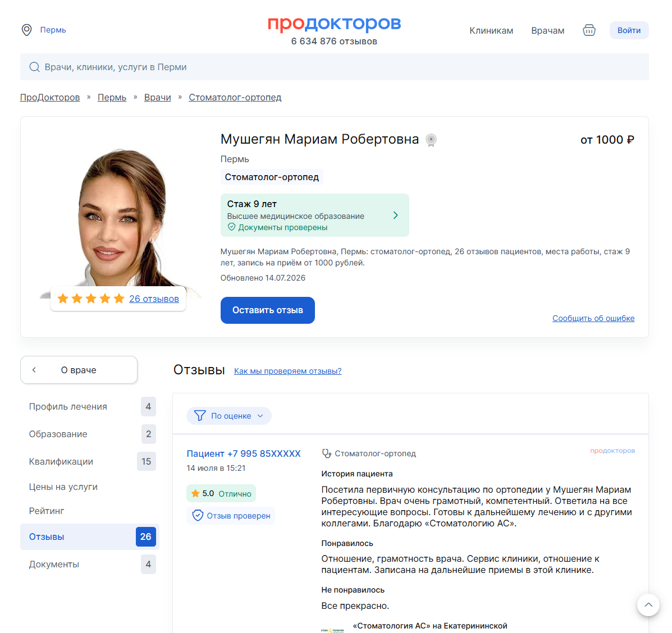Click the search field for doctors and clinics
672x633 pixels.
point(334,67)
